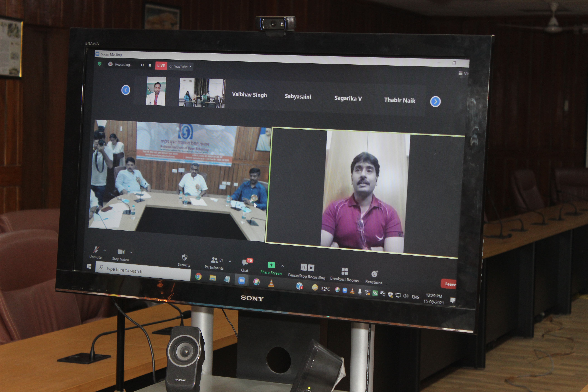
Task: Expand audio options arrow beside Unmute
Action: tap(104, 250)
